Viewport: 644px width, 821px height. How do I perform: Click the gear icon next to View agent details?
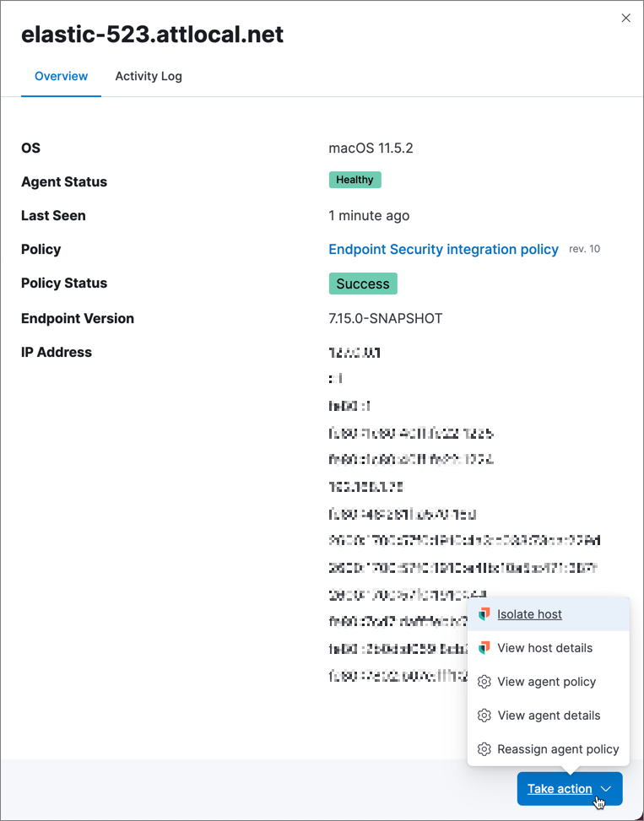484,715
